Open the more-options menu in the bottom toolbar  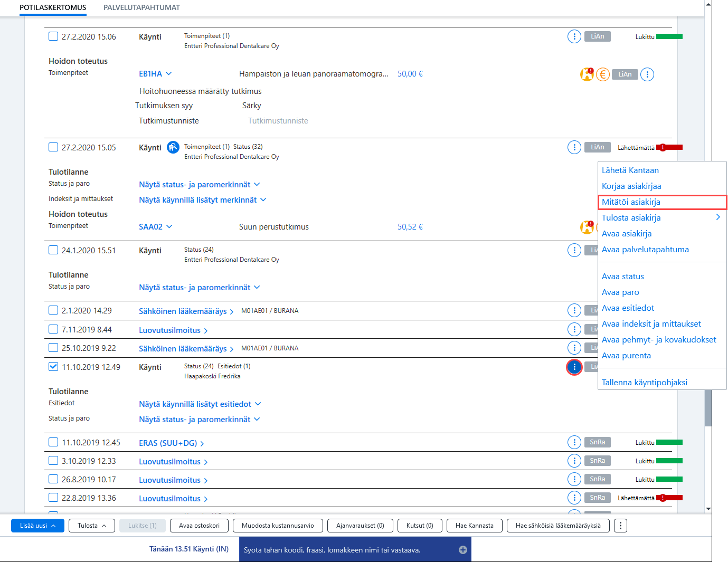click(x=621, y=526)
